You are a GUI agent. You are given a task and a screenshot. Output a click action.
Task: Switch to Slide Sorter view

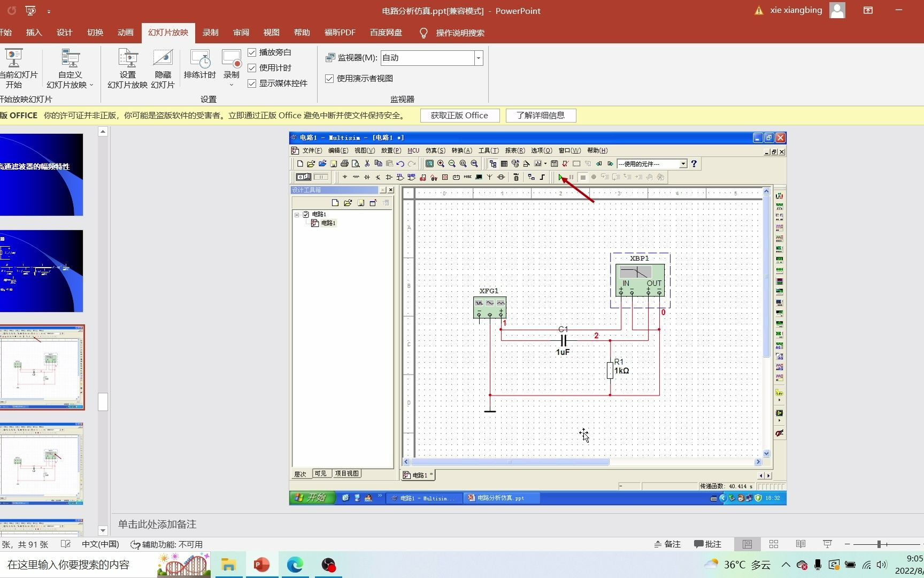point(774,544)
